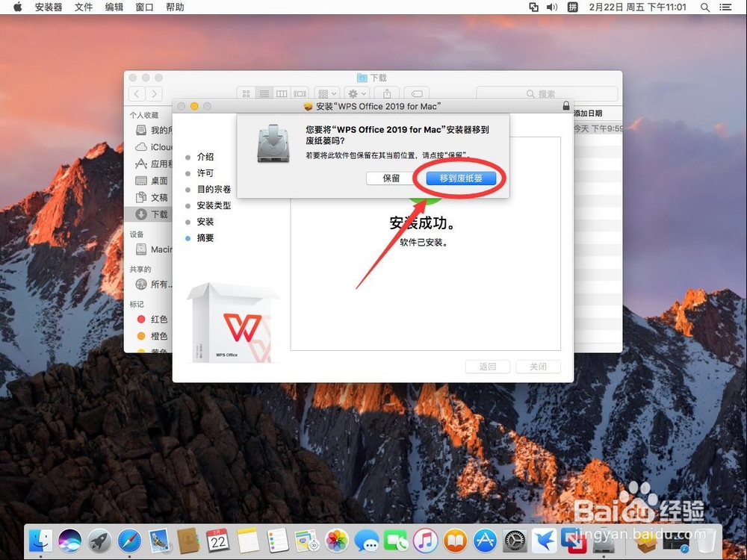Viewport: 747px width, 560px height.
Task: Click the 移到废纸篓 button in the dialog
Action: (x=461, y=178)
